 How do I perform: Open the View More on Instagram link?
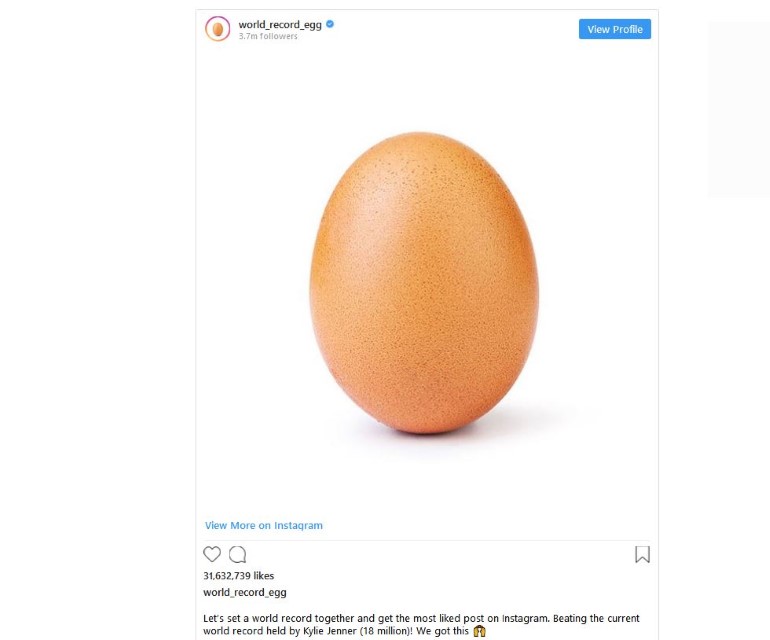[264, 525]
